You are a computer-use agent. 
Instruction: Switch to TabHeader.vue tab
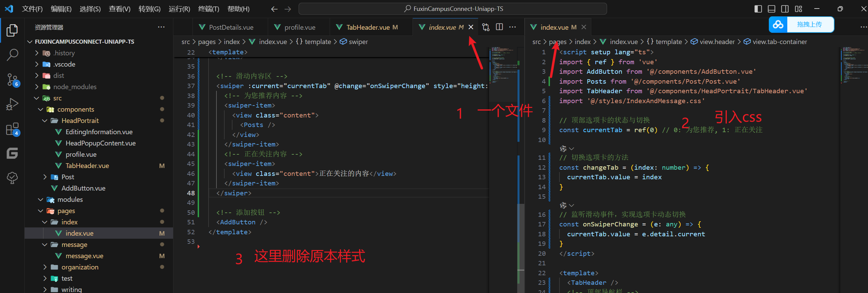click(371, 27)
